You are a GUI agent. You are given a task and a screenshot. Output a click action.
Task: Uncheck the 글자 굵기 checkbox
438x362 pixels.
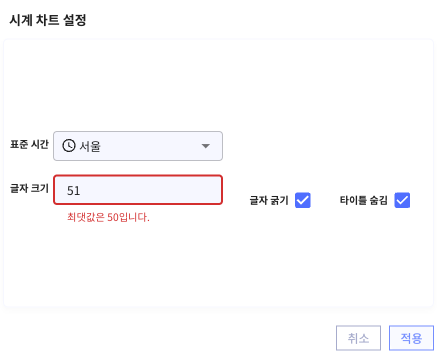(x=303, y=200)
